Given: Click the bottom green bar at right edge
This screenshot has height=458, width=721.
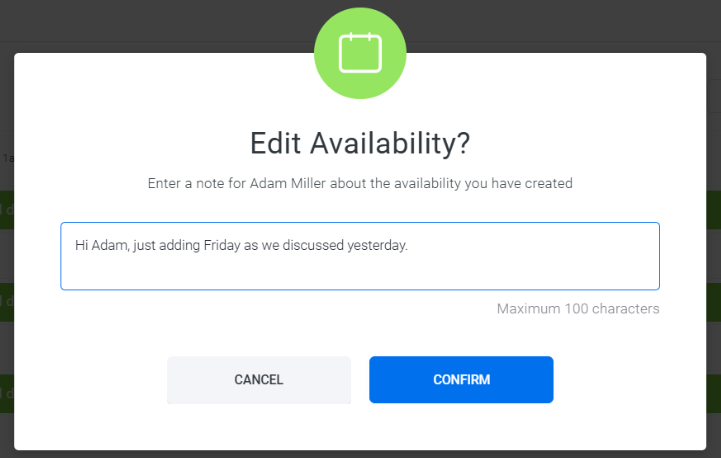Looking at the screenshot, I should 713,393.
